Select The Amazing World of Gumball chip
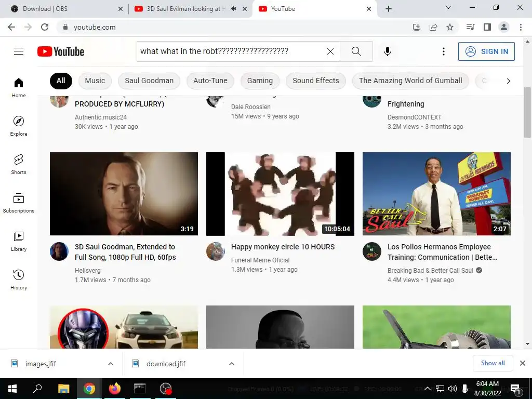Viewport: 532px width, 399px height. [410, 81]
